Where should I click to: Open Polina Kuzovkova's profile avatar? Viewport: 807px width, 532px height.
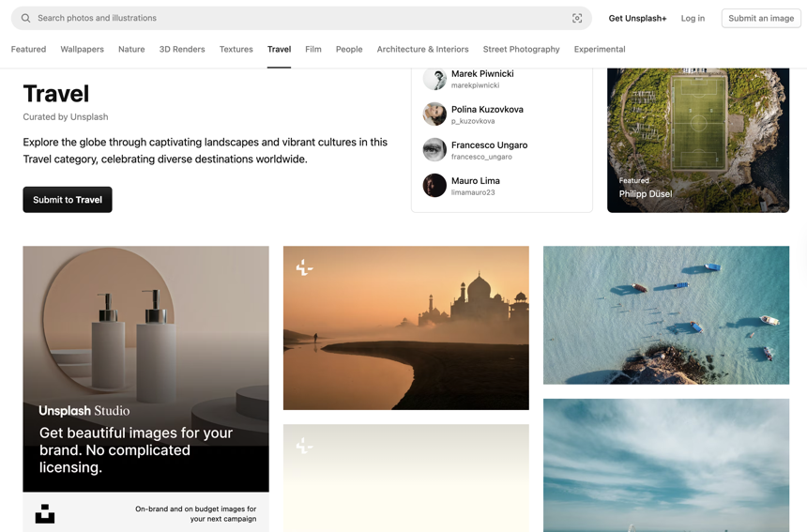coord(434,114)
